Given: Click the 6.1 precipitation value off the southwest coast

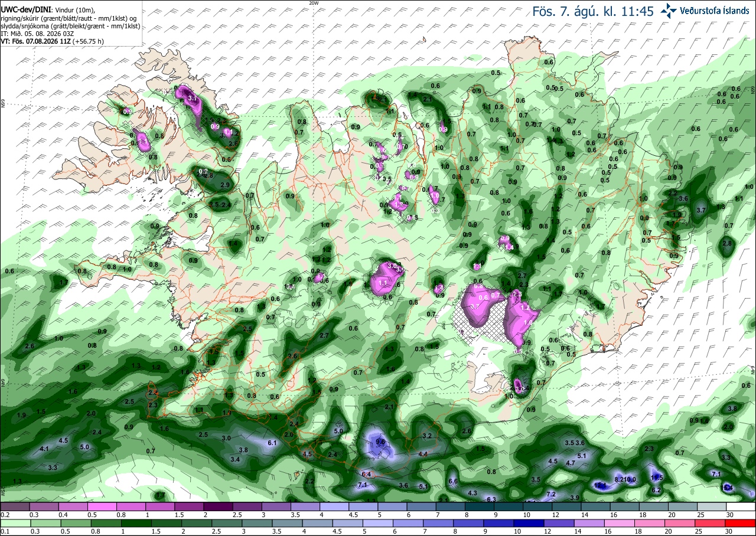Looking at the screenshot, I should click(x=272, y=443).
